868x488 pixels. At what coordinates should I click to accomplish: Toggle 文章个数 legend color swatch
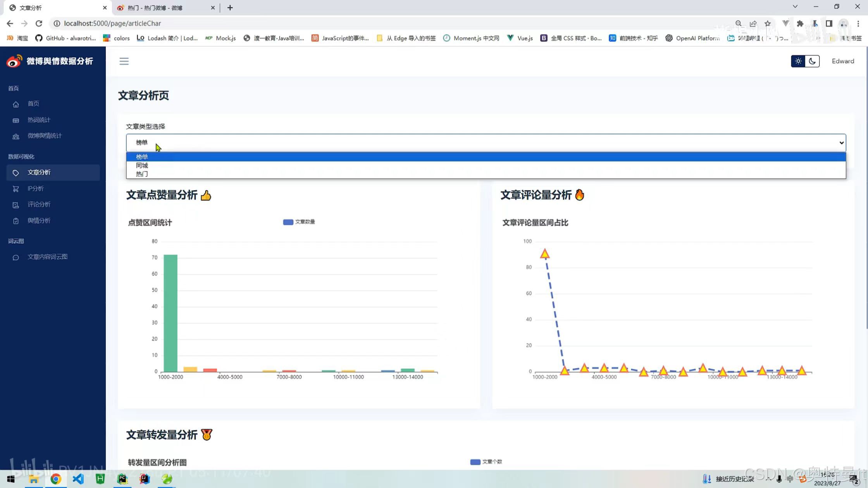point(475,462)
